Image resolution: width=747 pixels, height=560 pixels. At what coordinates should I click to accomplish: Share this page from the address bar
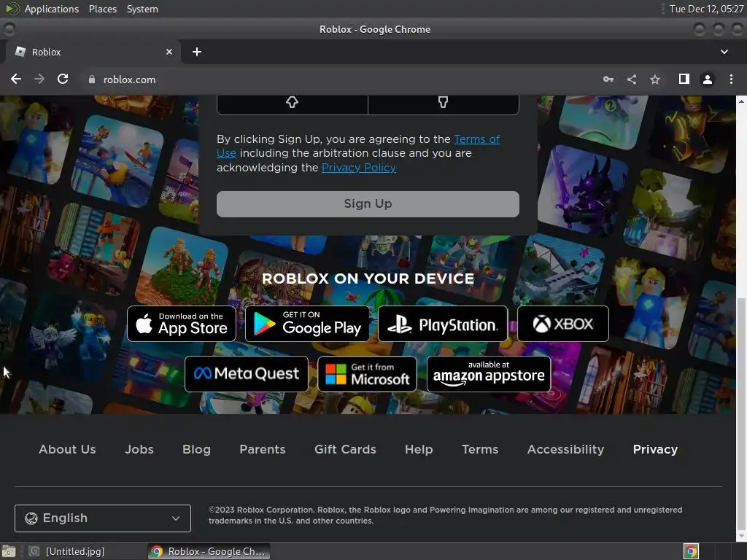click(632, 79)
